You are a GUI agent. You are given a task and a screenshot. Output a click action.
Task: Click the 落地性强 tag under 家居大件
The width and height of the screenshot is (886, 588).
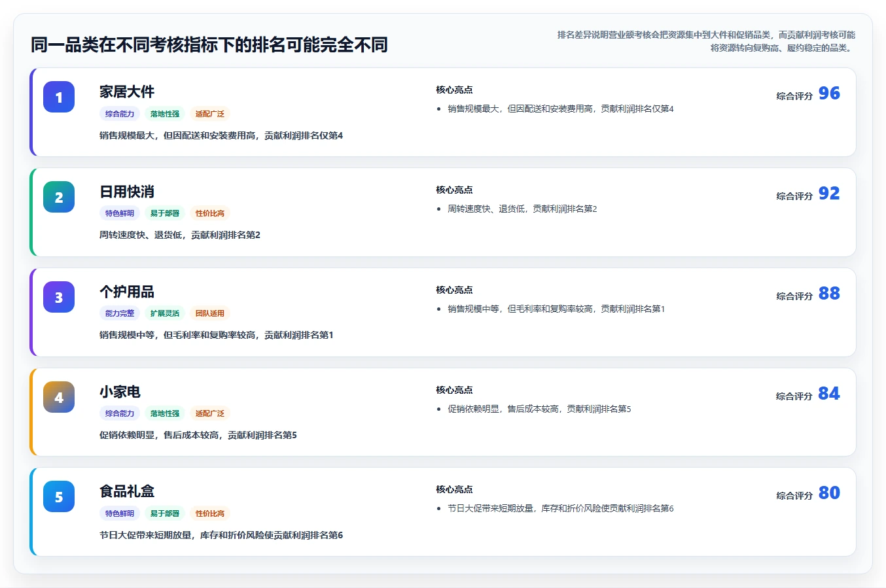165,114
